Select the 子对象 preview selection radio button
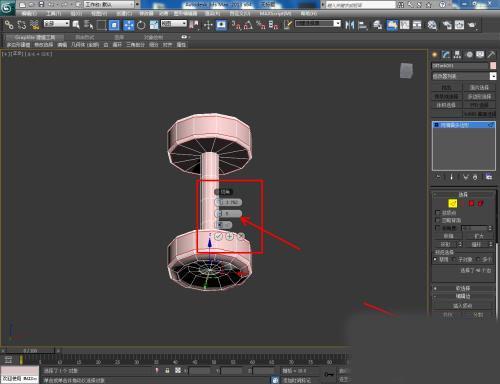This screenshot has height=384, width=500. coord(455,259)
